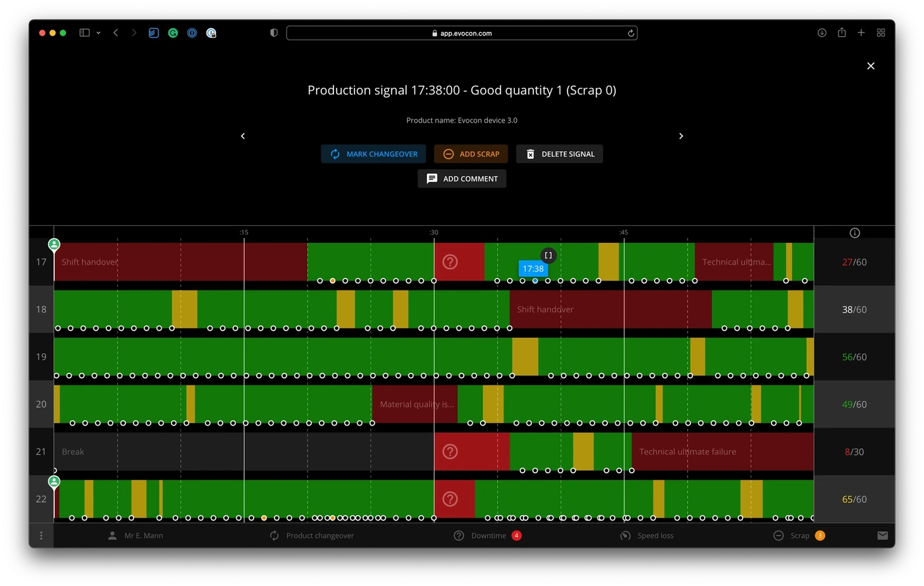Show the Safari tab overview
Screen dimensions: 924x586
click(881, 33)
